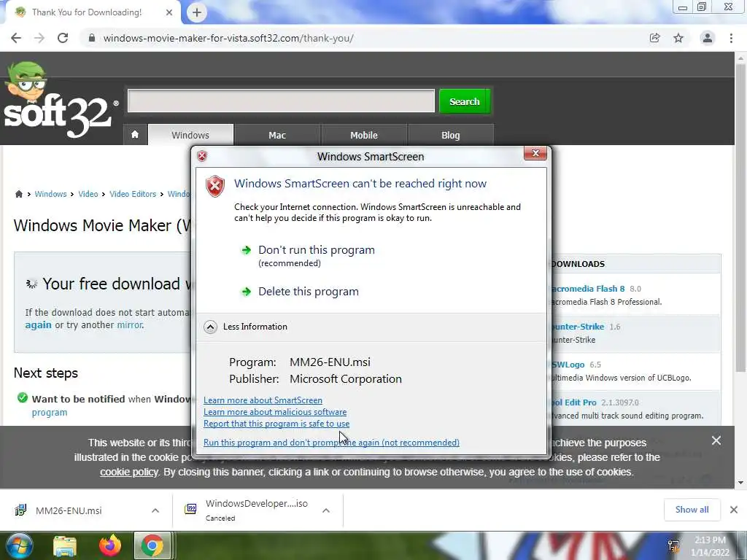Click the address bar URL
Screen dimensions: 747x560
pos(228,38)
